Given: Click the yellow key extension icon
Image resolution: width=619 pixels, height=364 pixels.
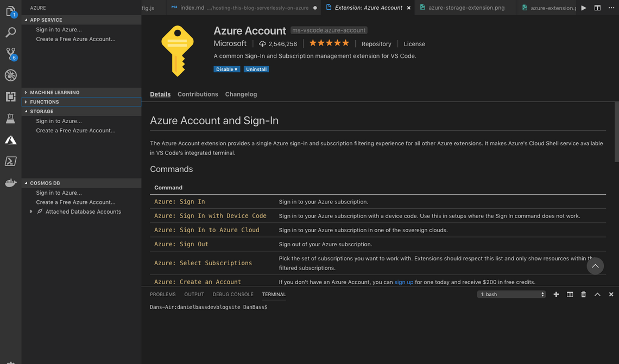Looking at the screenshot, I should pos(177,51).
